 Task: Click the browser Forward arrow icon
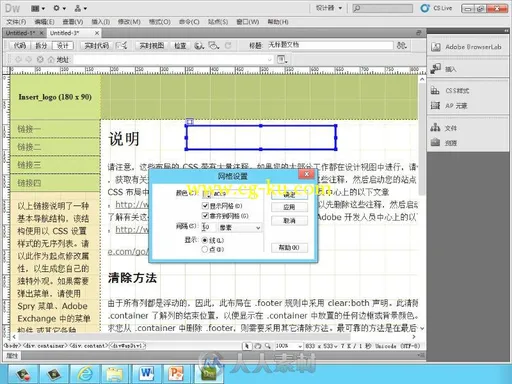tap(29, 60)
